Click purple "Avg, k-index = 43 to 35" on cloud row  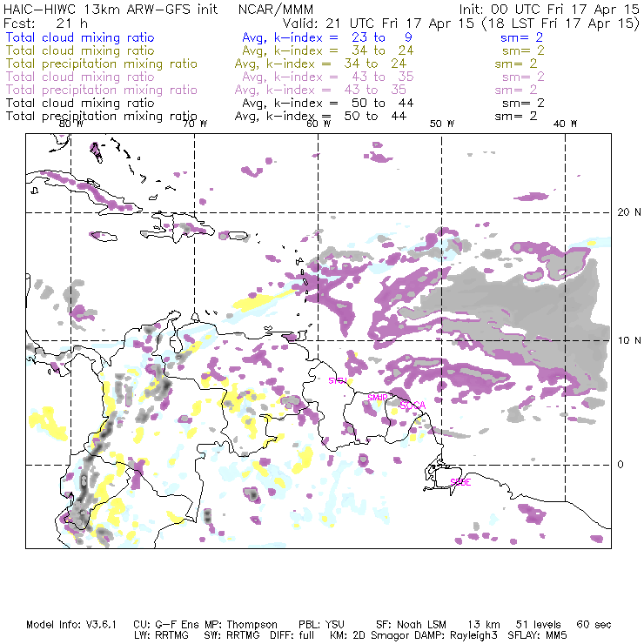328,77
